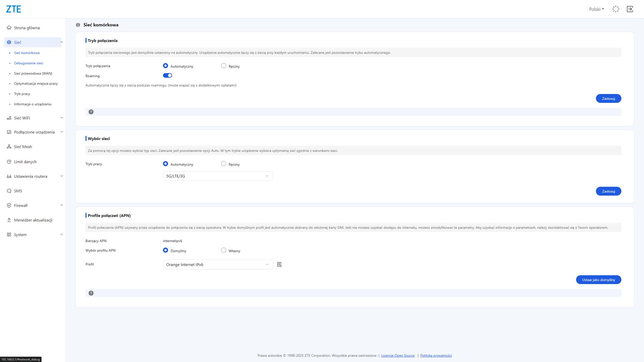The height and width of the screenshot is (362, 644).
Task: Expand the Firewall chevron
Action: (62, 205)
